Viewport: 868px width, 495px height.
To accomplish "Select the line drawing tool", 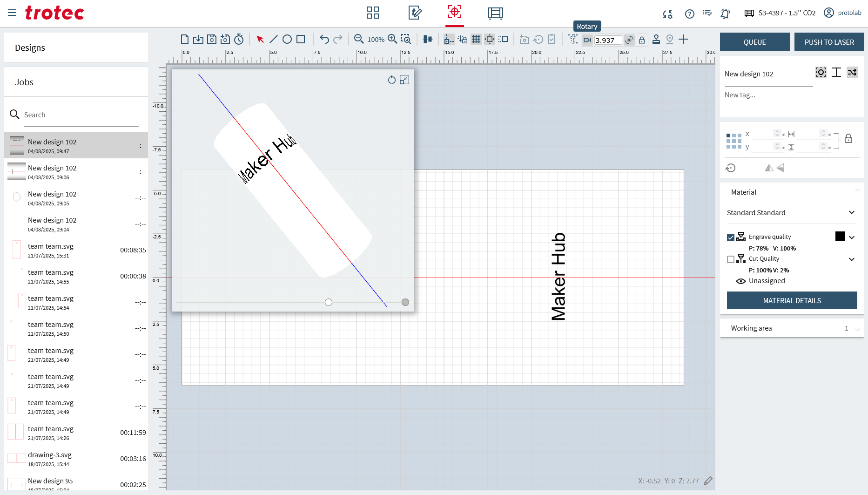I will click(274, 40).
